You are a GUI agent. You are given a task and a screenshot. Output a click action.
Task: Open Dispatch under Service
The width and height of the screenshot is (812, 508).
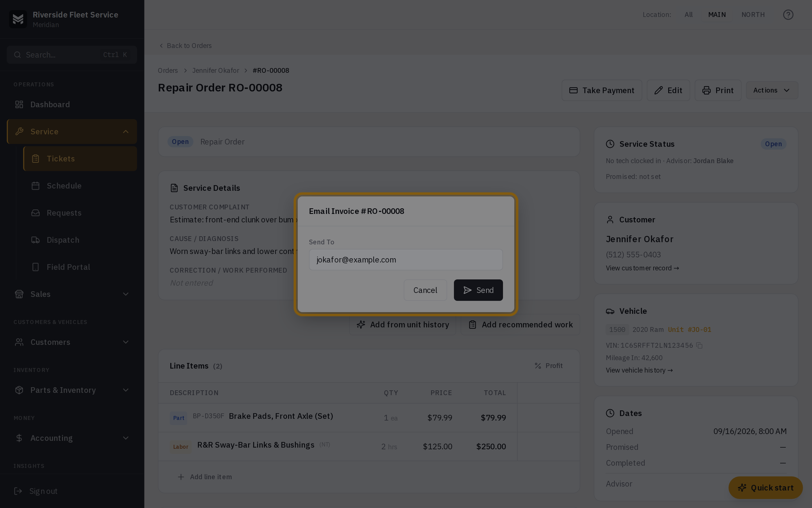click(x=80, y=240)
